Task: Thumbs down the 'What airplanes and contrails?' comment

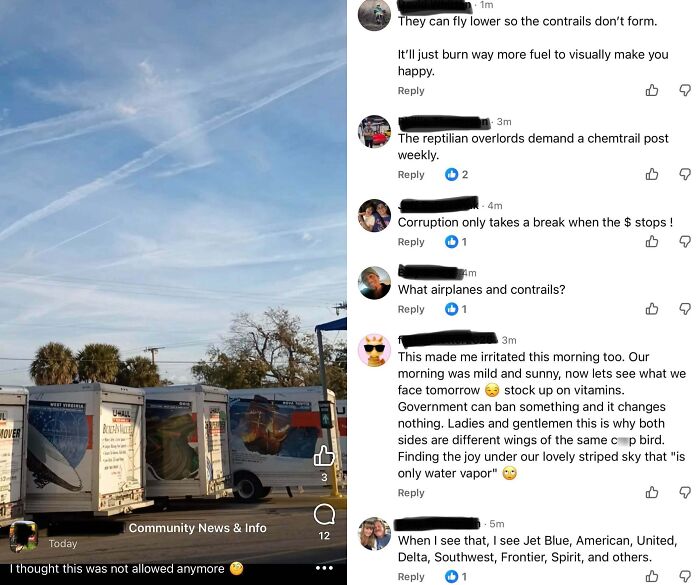Action: pos(685,309)
